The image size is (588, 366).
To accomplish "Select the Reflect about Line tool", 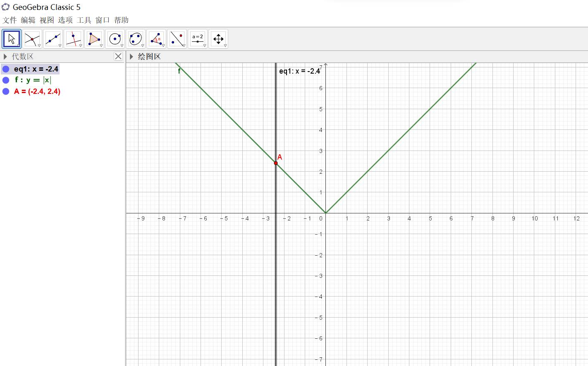I will click(177, 39).
